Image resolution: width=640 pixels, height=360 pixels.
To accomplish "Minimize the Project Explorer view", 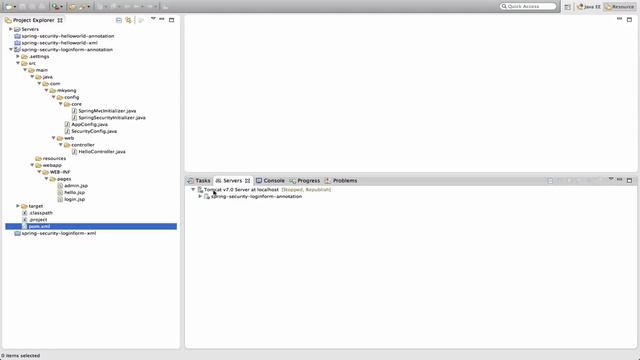I will 162,19.
